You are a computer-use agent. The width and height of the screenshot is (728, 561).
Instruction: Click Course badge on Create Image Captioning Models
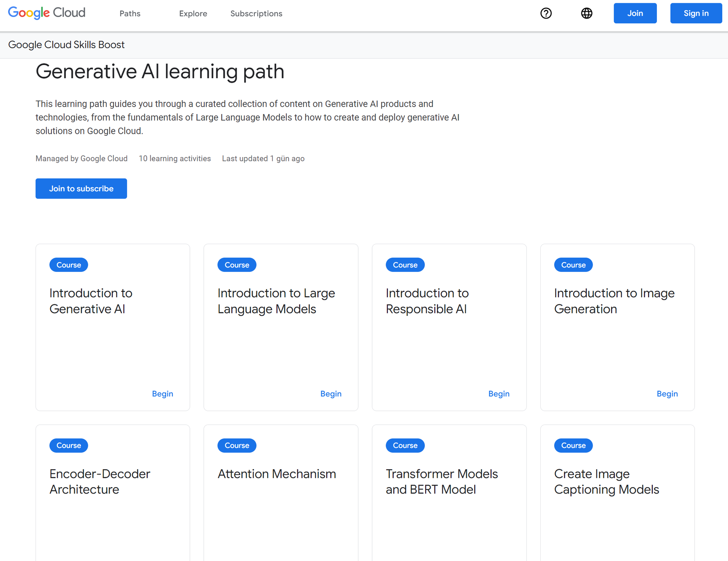pos(573,445)
